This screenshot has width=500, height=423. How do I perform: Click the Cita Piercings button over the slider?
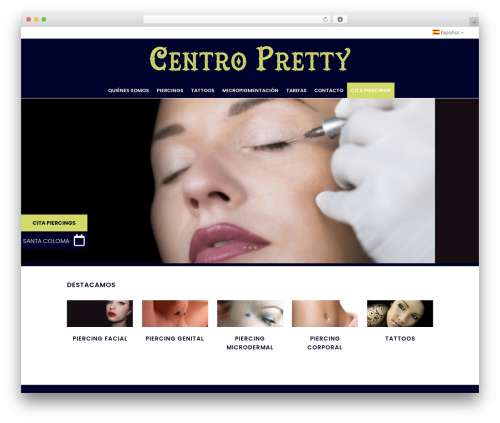54,223
